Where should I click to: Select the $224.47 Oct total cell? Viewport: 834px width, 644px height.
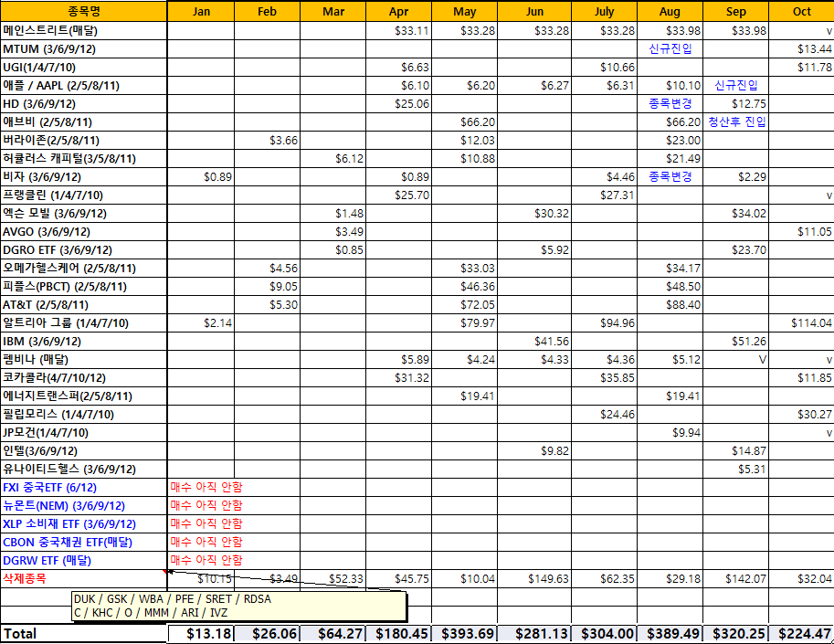click(801, 633)
